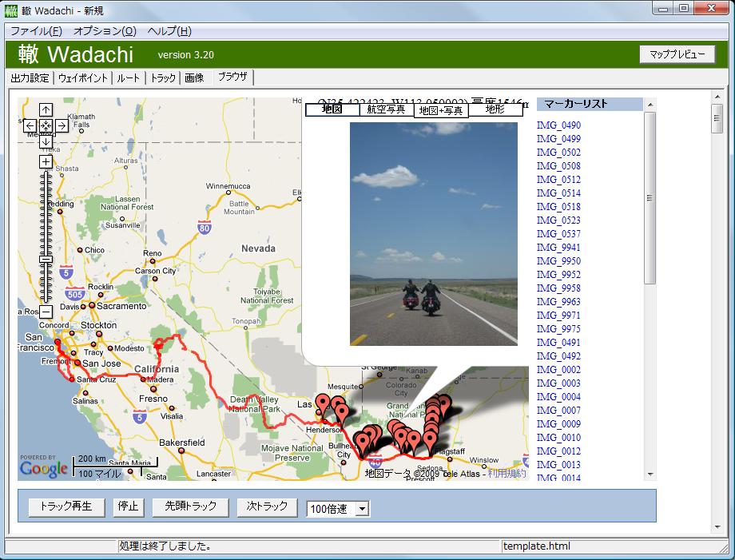Click the マッププレビュー button

click(677, 54)
